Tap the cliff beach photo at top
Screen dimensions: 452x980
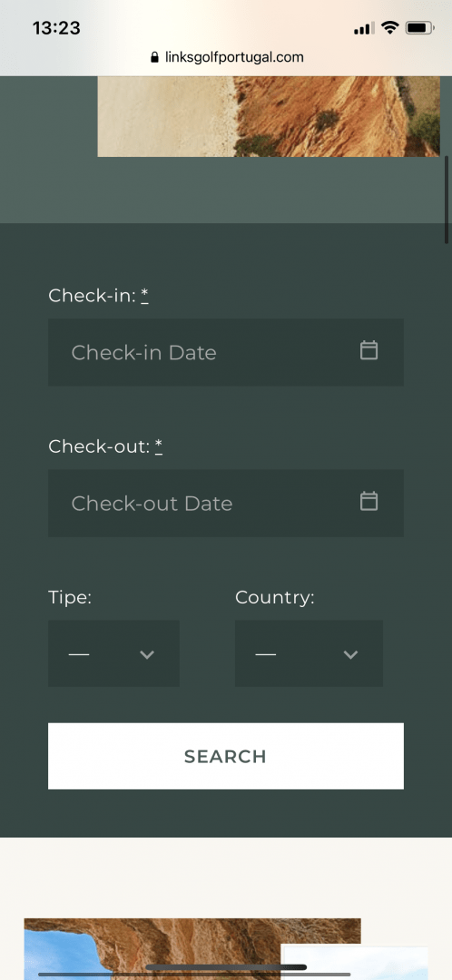click(269, 116)
